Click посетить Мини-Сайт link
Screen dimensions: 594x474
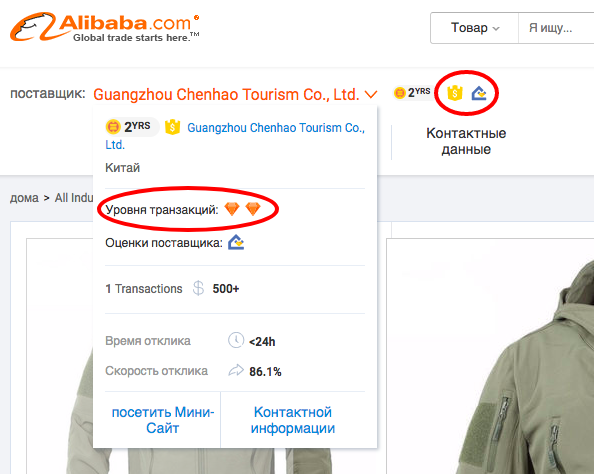coord(163,420)
